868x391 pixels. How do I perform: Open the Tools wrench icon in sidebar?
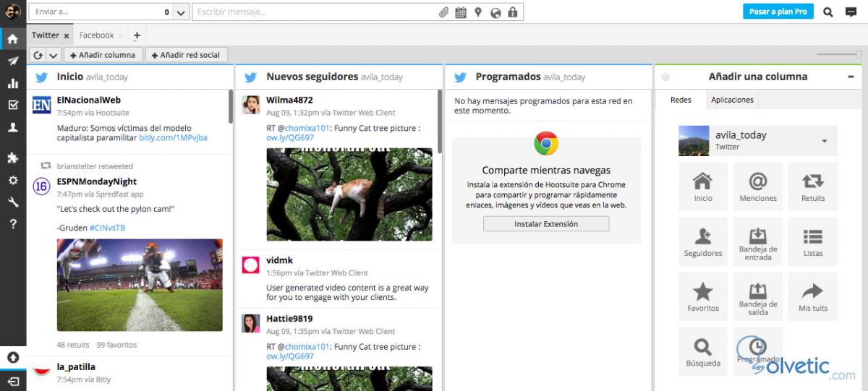[12, 202]
